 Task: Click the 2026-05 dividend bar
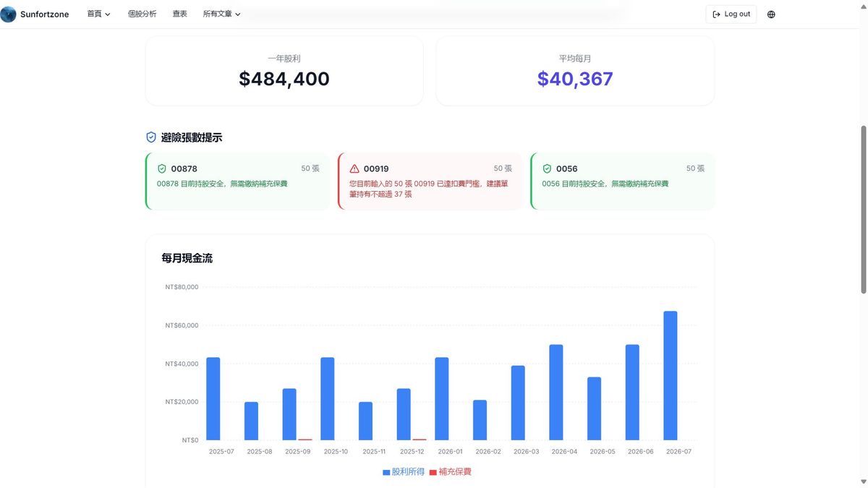pos(595,408)
